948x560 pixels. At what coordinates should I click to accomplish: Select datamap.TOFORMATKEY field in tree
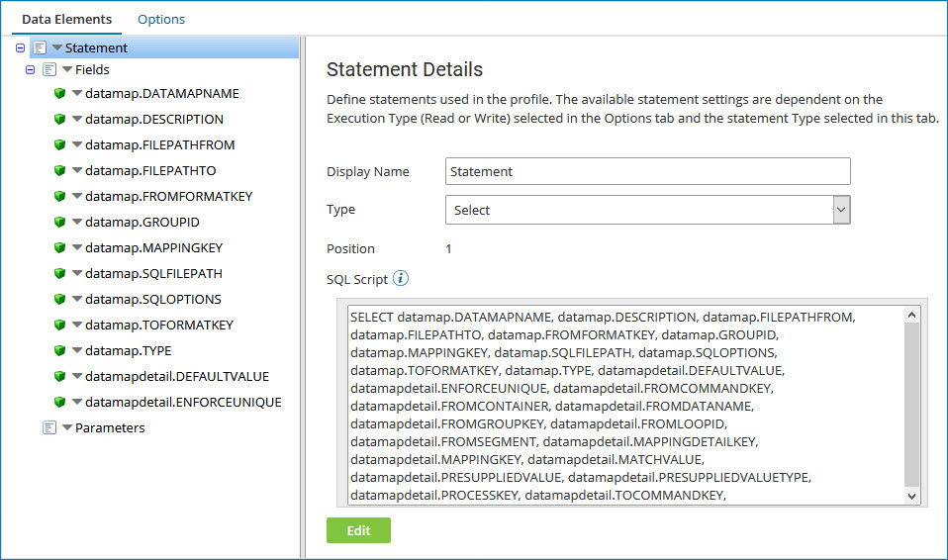pos(159,325)
